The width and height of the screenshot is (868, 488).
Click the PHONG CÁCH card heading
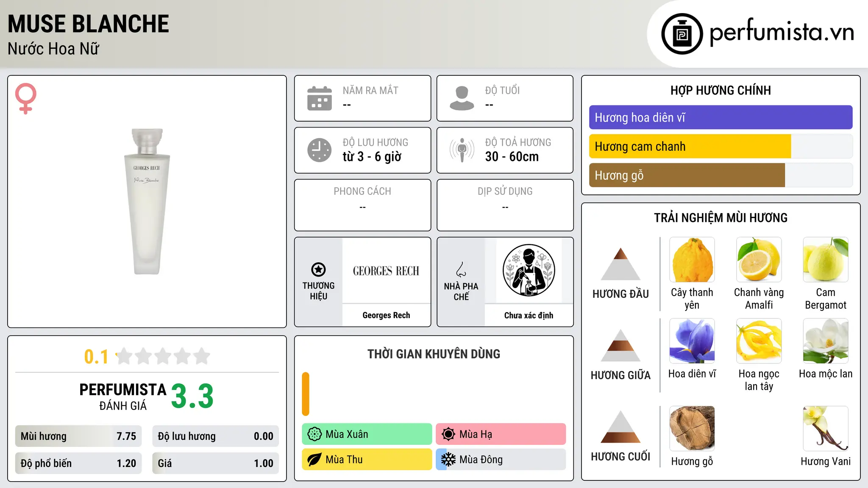point(362,191)
